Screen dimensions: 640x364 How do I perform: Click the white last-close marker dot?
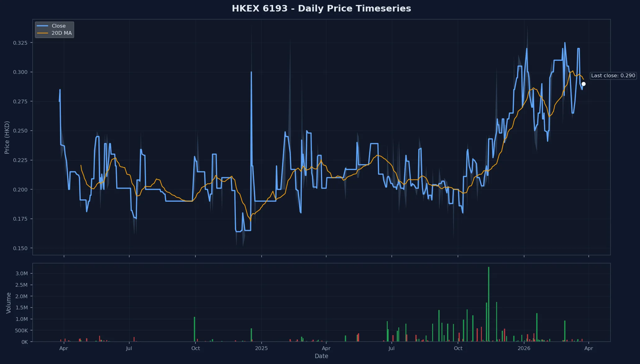[x=583, y=84]
